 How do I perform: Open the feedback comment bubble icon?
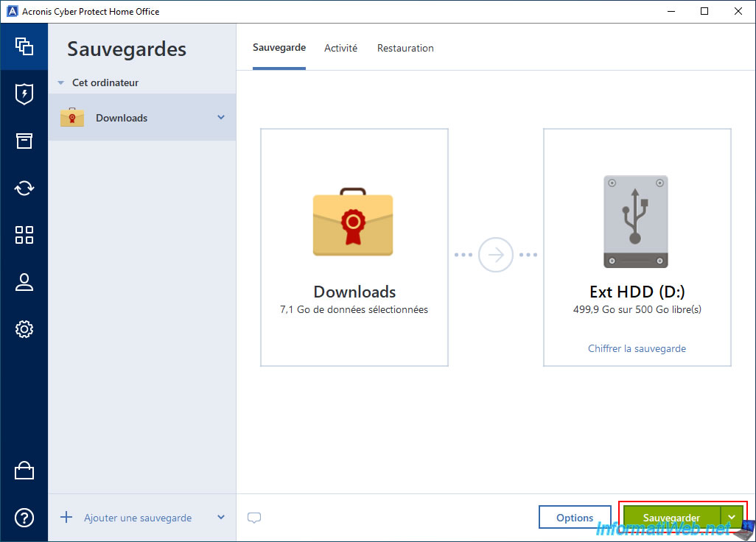coord(254,518)
